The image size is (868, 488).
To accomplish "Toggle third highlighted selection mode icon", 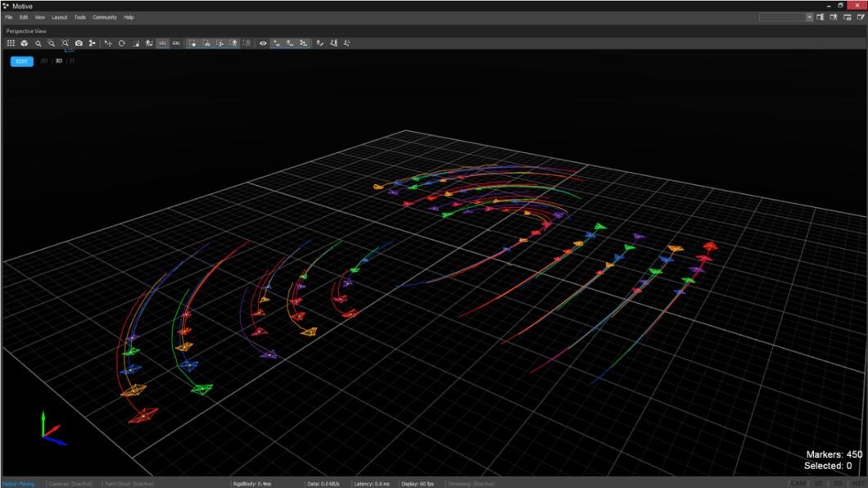I will [219, 43].
